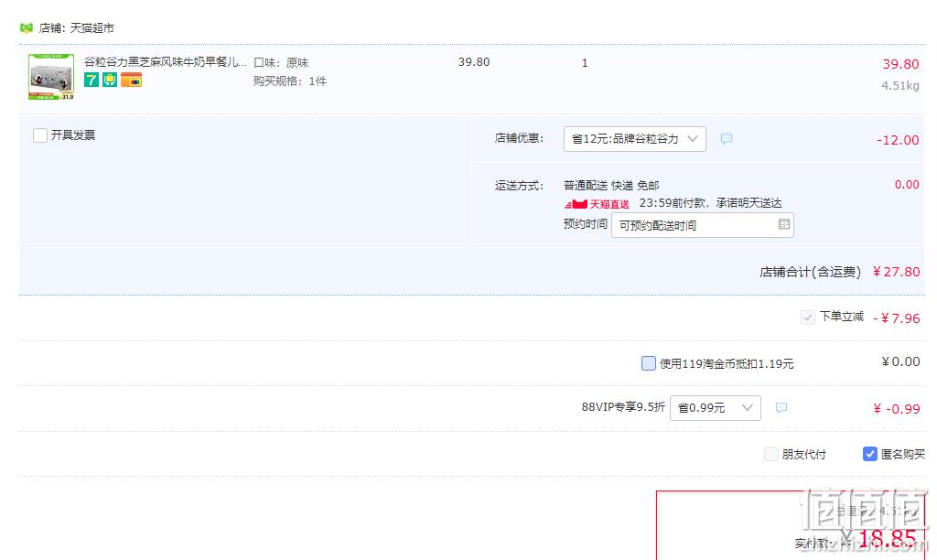This screenshot has width=937, height=560.
Task: Click the red subtotal 39.80
Action: tap(901, 64)
